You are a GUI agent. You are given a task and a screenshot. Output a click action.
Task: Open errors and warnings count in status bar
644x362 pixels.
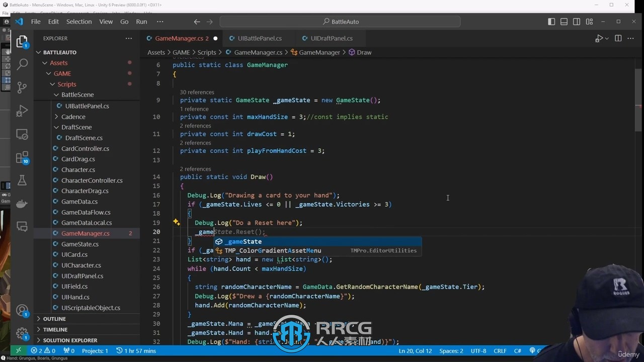(43, 350)
